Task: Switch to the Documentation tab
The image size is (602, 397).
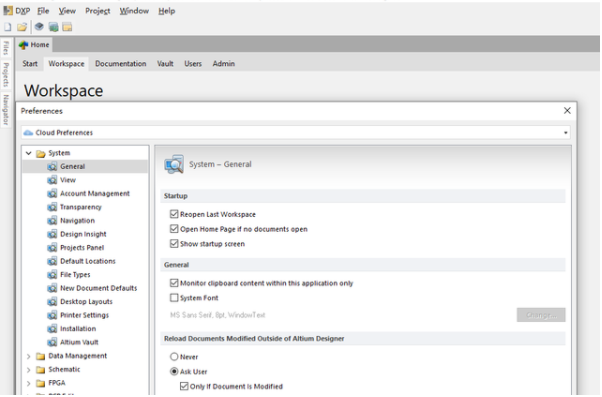Action: click(121, 64)
